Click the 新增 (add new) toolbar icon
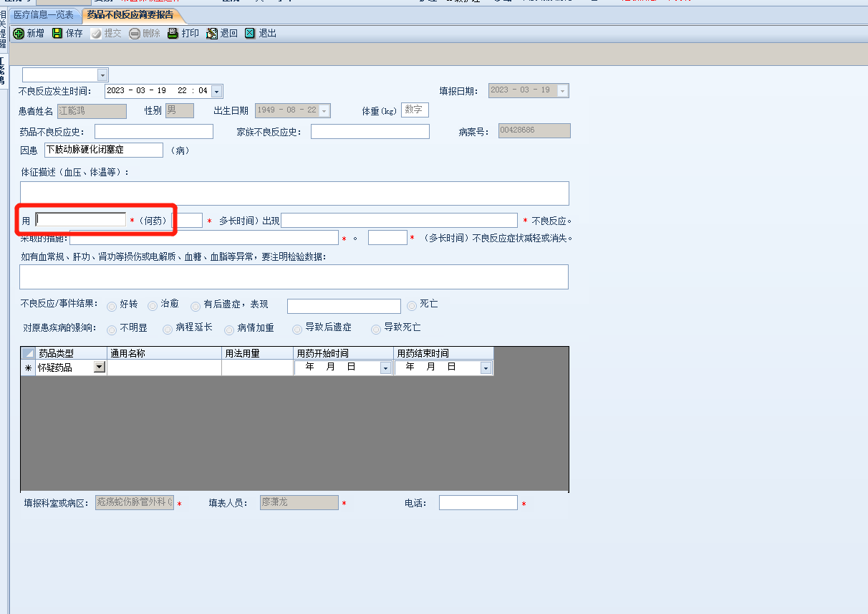This screenshot has height=614, width=868. [x=19, y=34]
